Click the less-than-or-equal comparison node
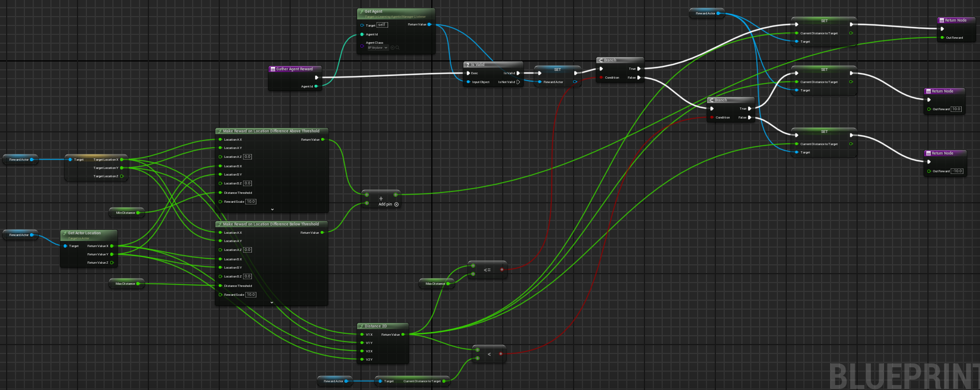The width and height of the screenshot is (980, 390). tap(487, 270)
